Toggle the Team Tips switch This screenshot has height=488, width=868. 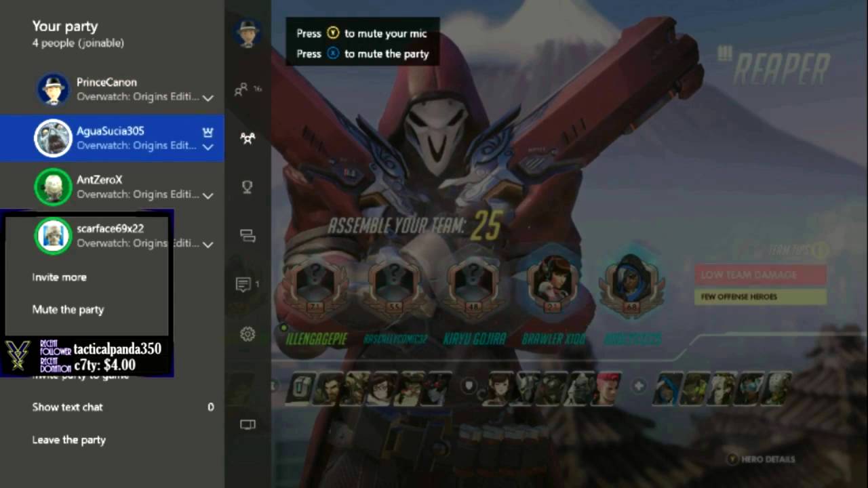819,251
